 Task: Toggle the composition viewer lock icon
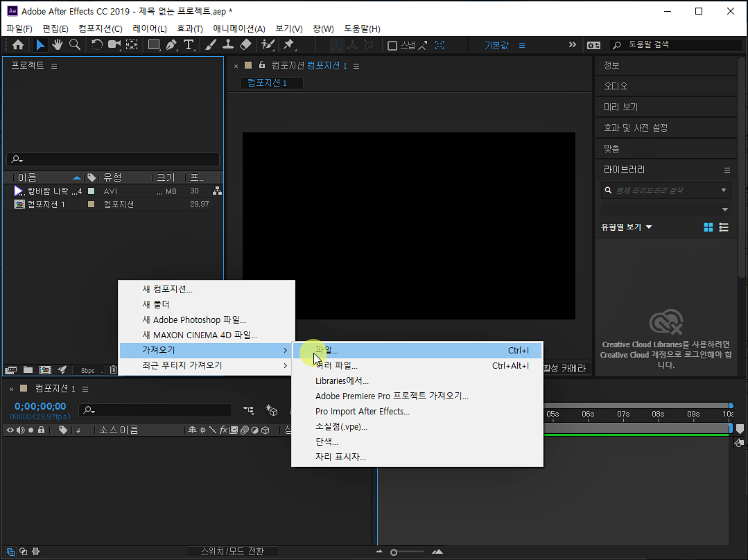click(261, 65)
